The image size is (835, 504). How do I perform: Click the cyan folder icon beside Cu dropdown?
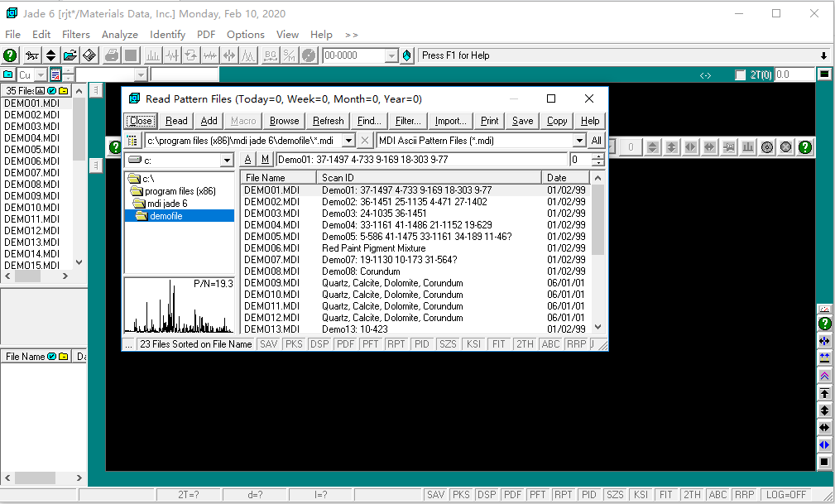(8, 74)
